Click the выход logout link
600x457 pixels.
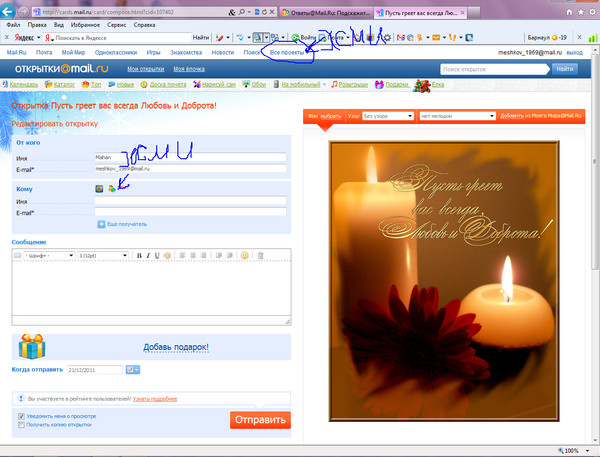[x=575, y=52]
